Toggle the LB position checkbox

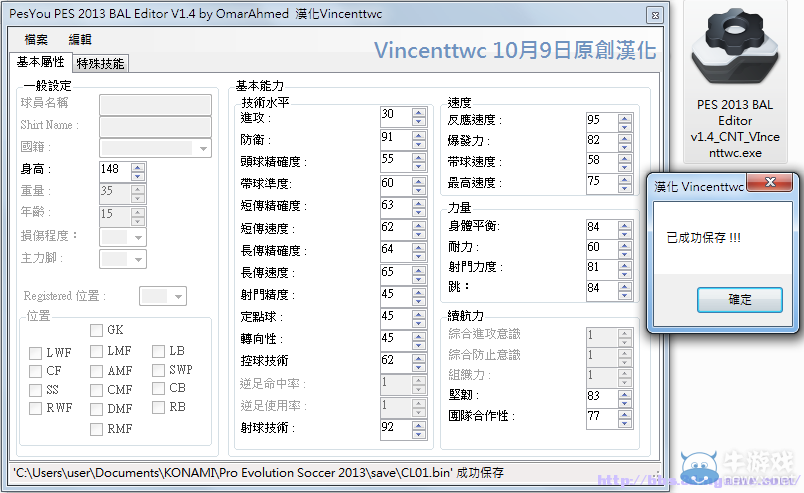click(x=158, y=351)
